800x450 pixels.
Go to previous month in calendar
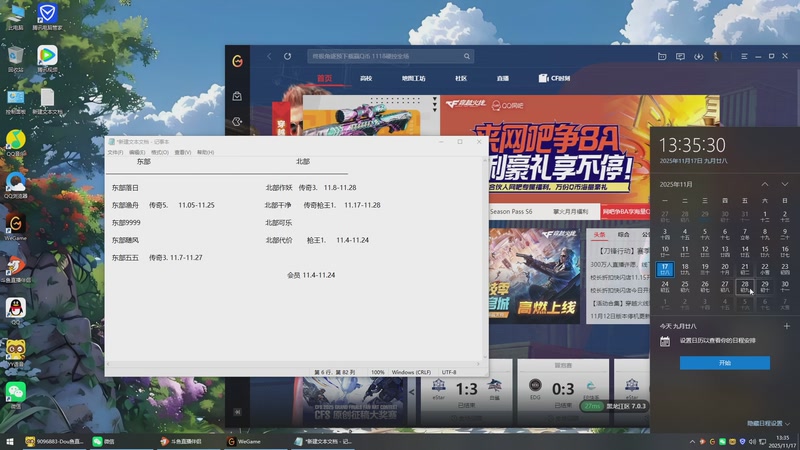(765, 184)
